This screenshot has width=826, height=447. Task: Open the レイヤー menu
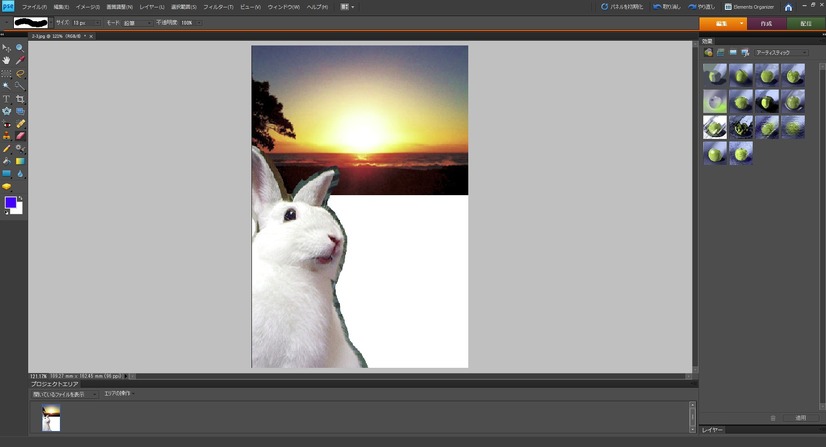[x=152, y=7]
